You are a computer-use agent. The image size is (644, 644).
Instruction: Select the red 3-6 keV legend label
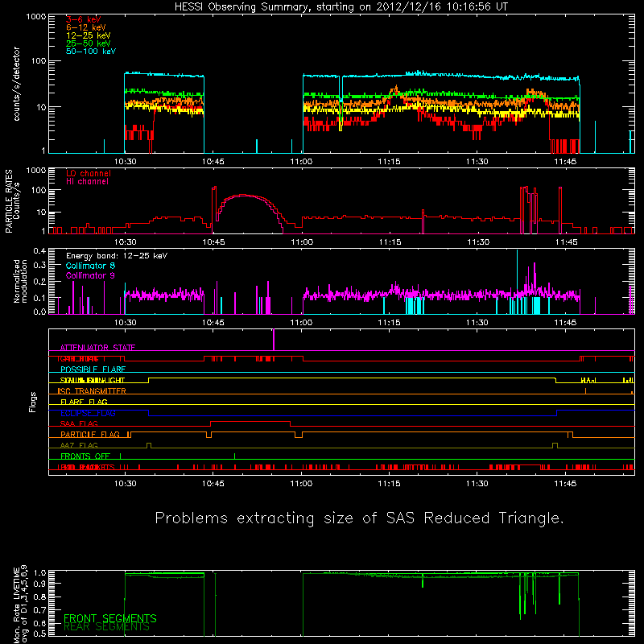(84, 19)
